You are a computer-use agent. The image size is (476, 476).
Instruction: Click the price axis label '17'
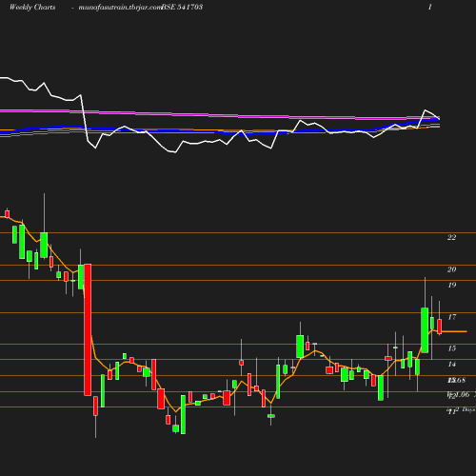coord(452,317)
